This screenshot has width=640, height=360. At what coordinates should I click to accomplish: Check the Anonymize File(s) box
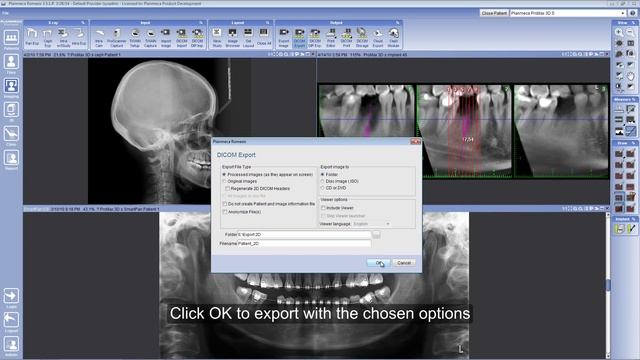[x=224, y=212]
